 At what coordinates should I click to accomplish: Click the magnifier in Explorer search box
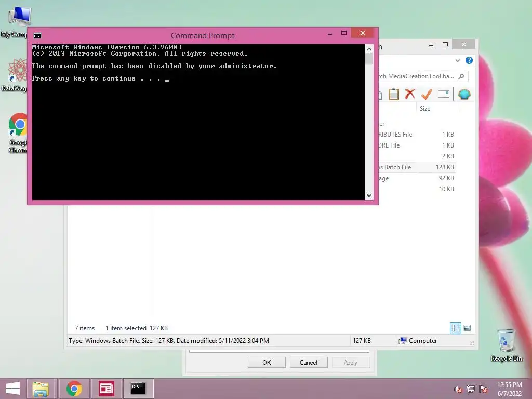click(x=461, y=76)
